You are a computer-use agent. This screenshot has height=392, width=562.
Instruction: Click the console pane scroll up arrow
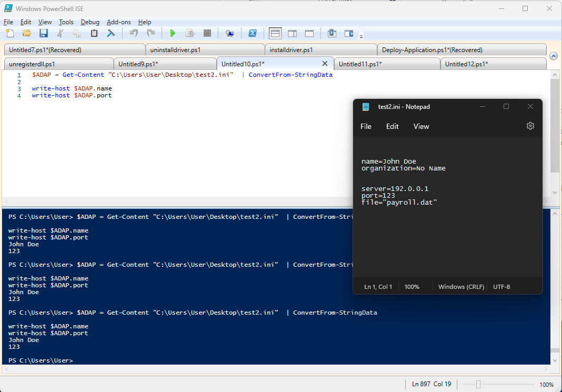coord(555,214)
